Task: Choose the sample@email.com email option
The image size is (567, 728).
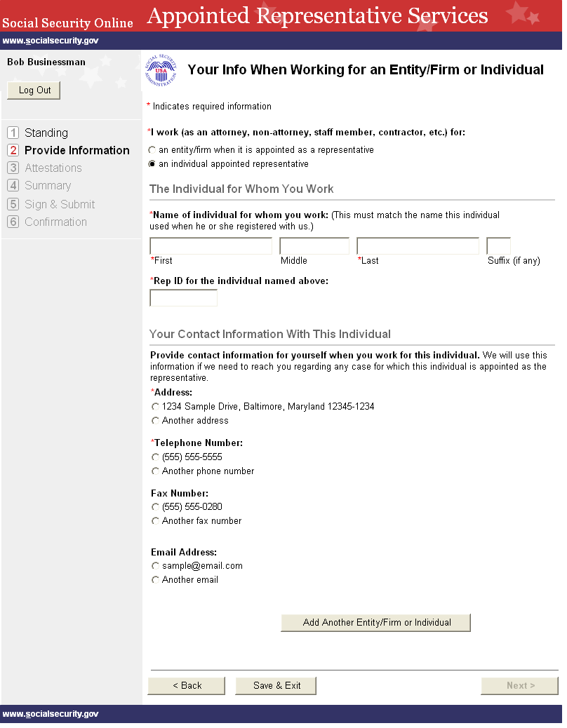Action: point(155,566)
